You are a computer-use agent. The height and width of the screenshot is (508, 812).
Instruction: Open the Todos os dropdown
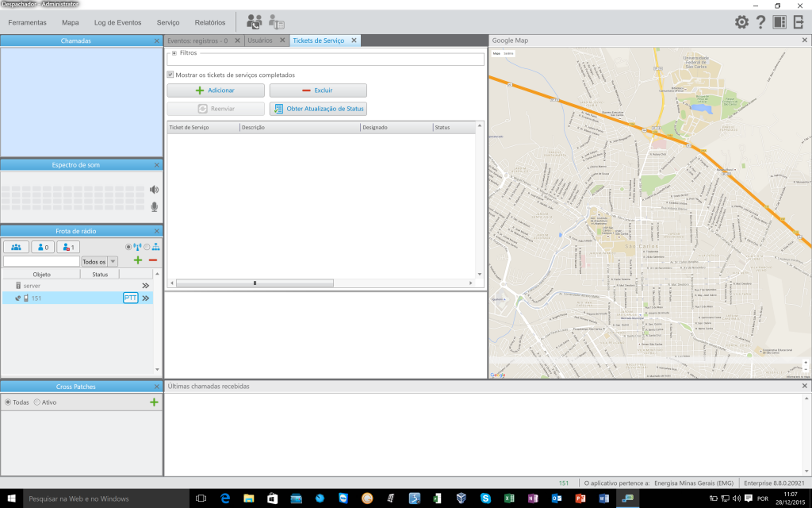coord(113,261)
